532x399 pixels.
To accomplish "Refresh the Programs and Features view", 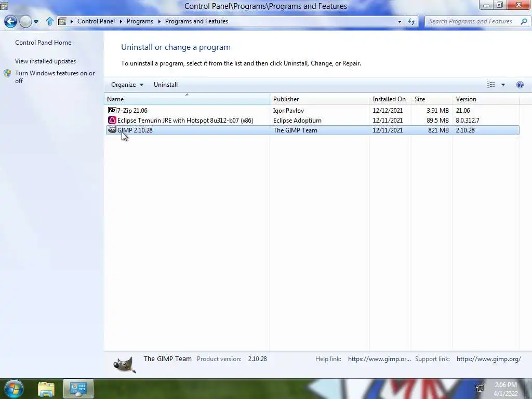I will click(x=411, y=21).
